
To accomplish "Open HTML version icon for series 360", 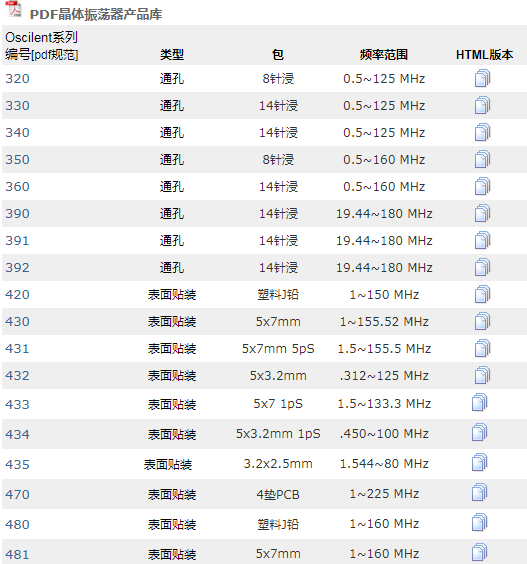I will (482, 186).
